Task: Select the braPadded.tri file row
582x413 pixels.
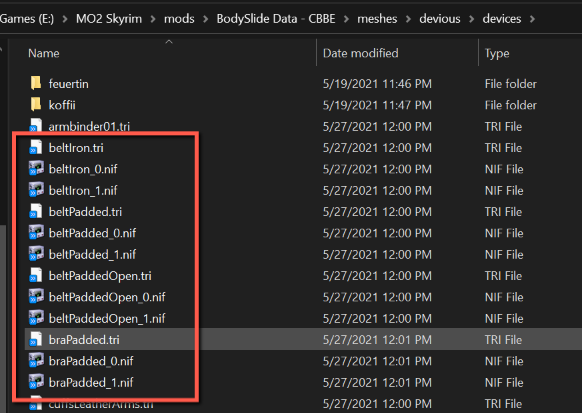Action: click(x=303, y=339)
